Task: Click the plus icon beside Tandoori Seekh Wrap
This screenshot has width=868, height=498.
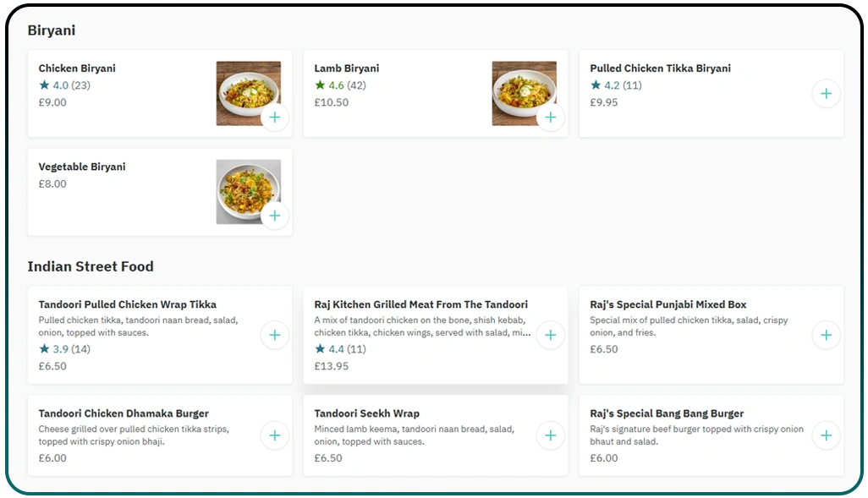Action: click(x=551, y=435)
